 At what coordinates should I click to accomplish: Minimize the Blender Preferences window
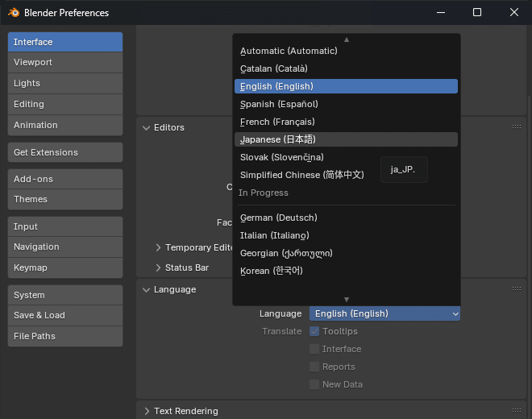pos(441,12)
